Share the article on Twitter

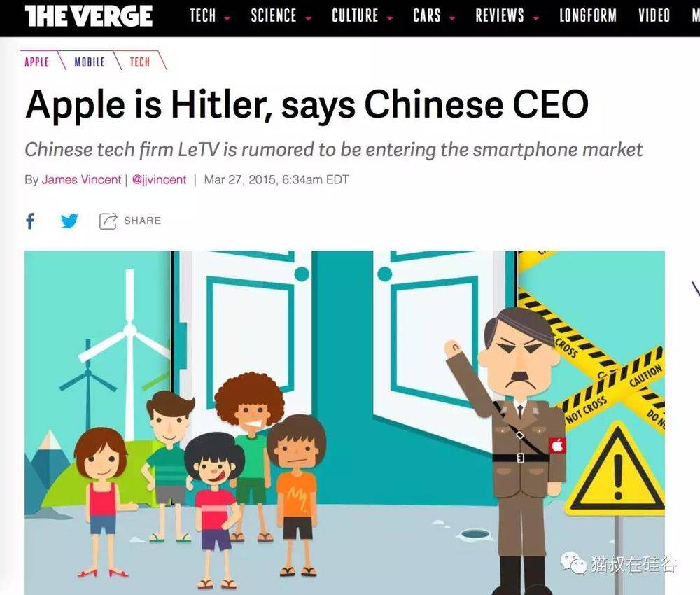coord(69,220)
